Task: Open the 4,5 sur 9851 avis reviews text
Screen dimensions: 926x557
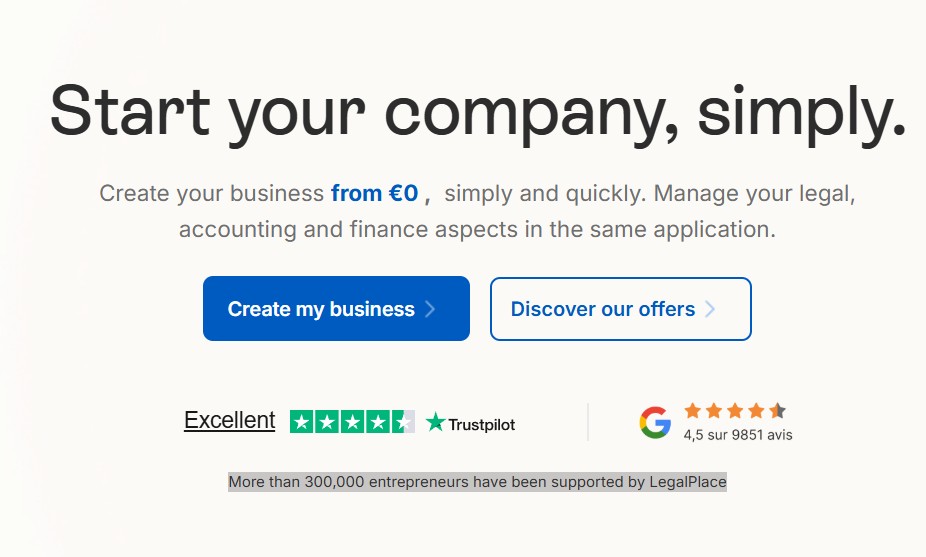Action: click(738, 435)
